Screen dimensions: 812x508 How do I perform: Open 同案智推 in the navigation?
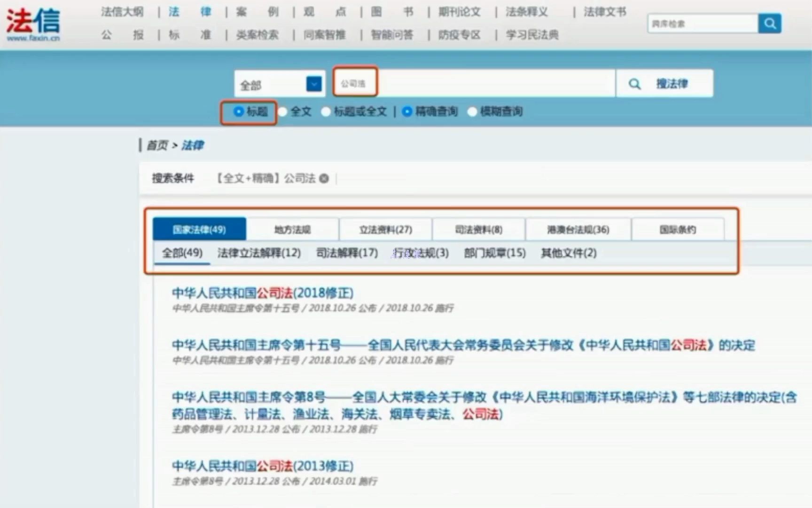coord(325,35)
